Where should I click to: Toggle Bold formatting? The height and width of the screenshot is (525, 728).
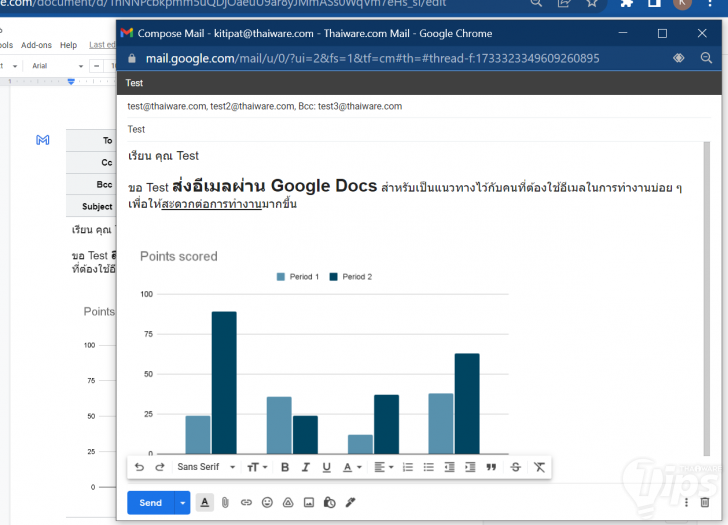point(285,467)
